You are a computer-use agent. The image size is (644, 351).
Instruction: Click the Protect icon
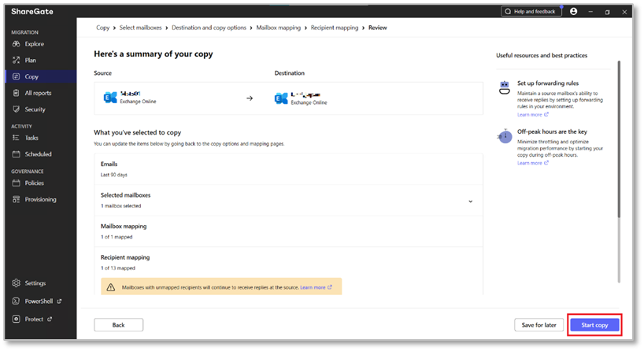tap(16, 320)
